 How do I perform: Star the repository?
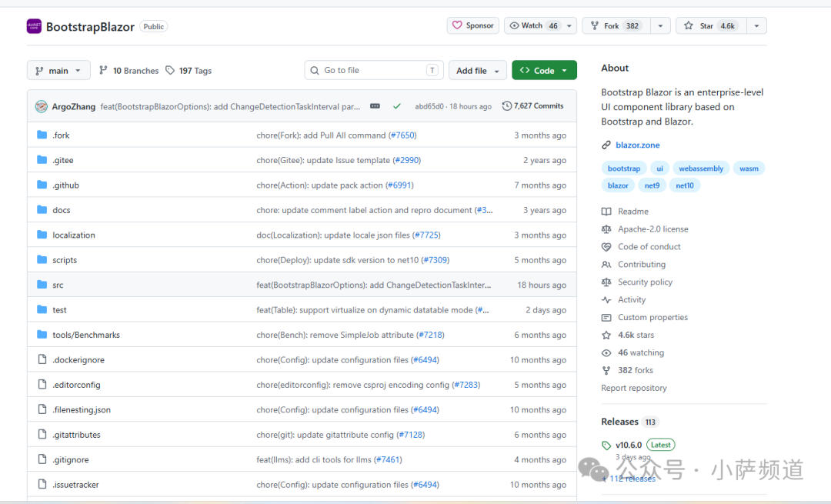[x=711, y=25]
